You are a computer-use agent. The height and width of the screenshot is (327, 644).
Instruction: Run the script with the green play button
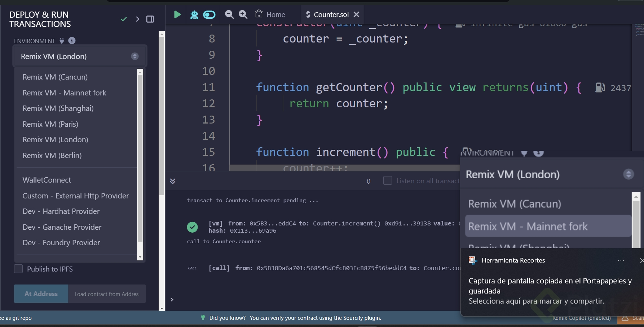[x=177, y=14]
